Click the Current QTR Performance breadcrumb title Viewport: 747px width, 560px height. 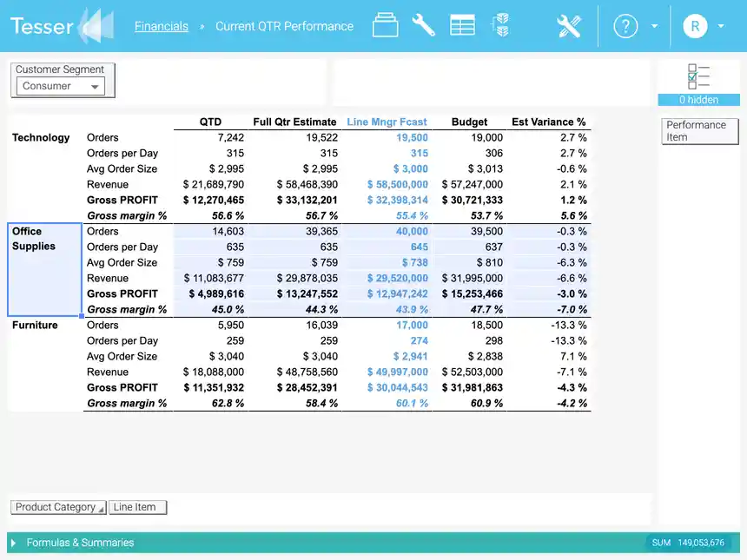click(x=284, y=26)
